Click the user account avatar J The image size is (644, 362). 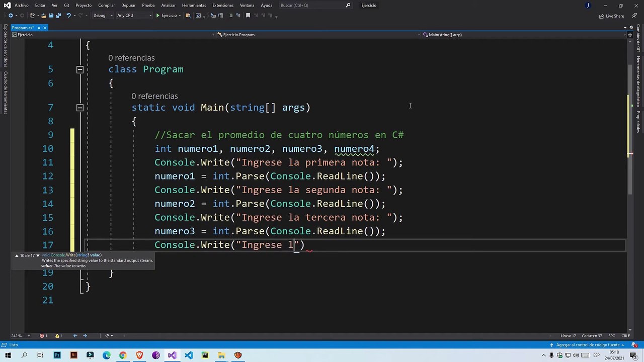(x=588, y=5)
